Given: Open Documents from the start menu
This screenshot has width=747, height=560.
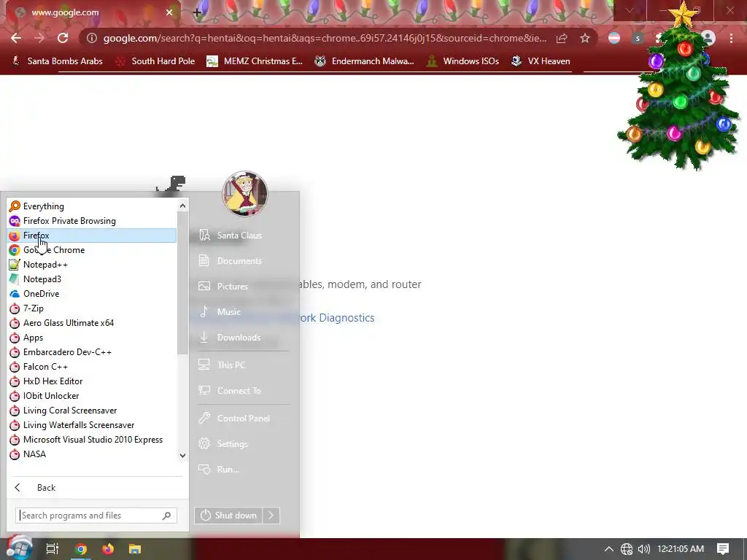Looking at the screenshot, I should [243, 261].
